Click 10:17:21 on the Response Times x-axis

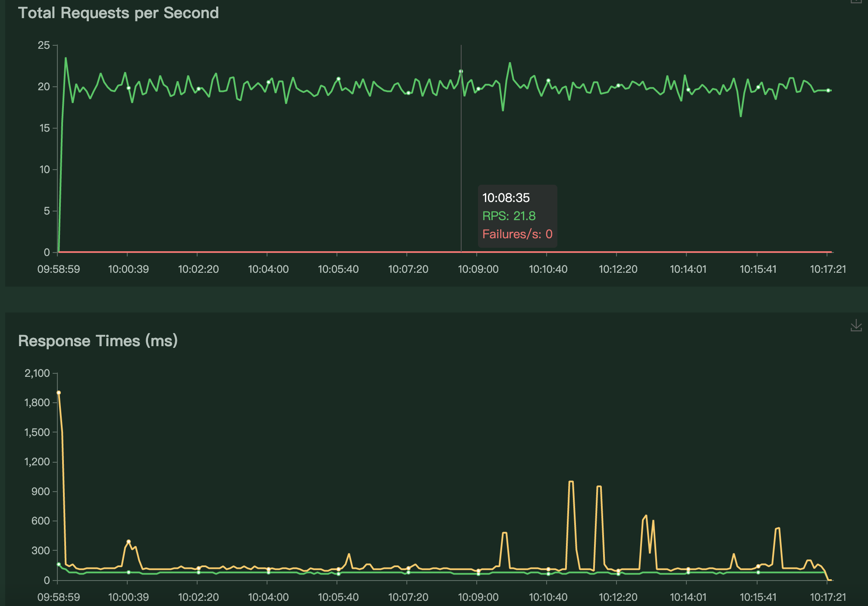tap(828, 597)
